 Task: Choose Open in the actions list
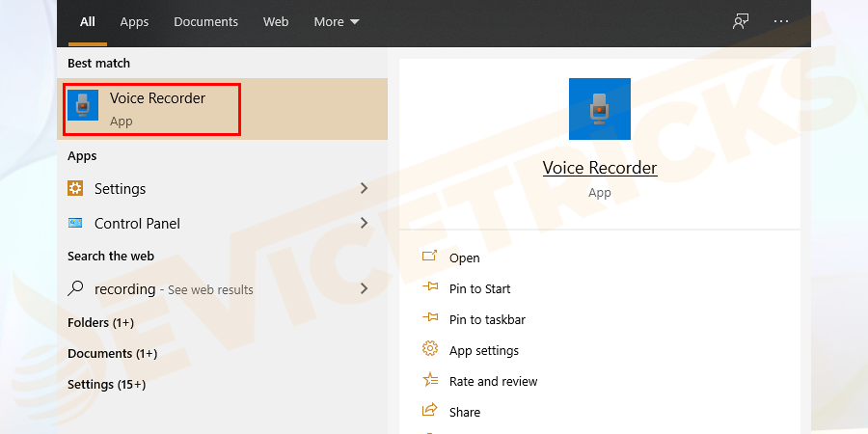coord(465,258)
